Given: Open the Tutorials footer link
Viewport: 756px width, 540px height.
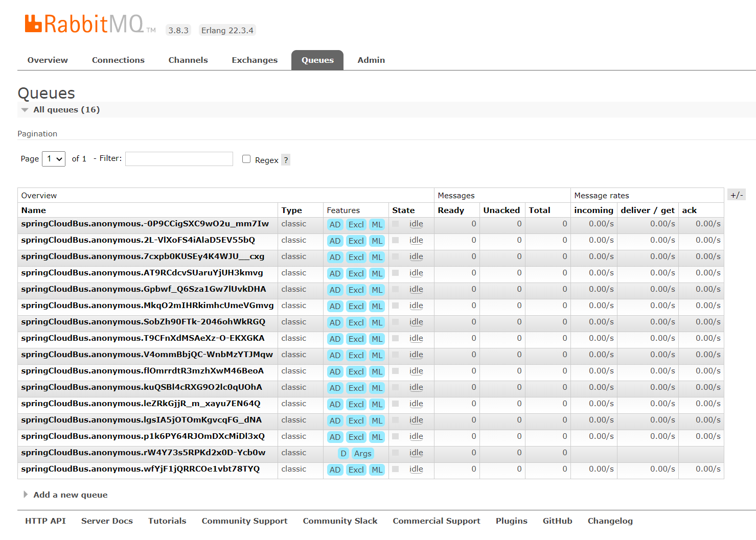Looking at the screenshot, I should pyautogui.click(x=167, y=521).
